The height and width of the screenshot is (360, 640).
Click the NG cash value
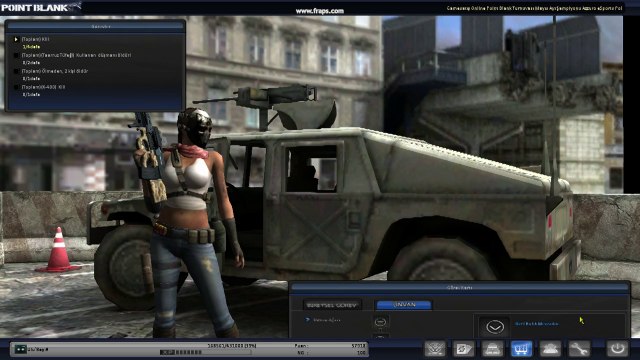pyautogui.click(x=361, y=353)
